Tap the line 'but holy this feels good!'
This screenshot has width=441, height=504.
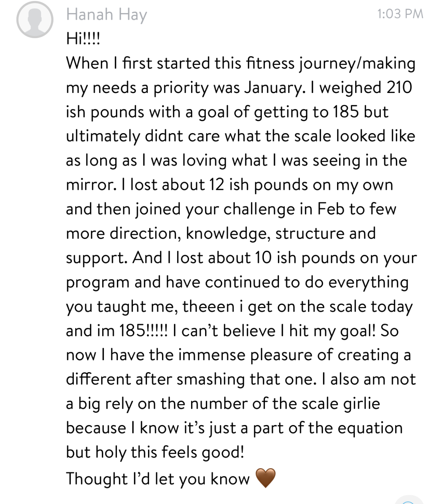[x=155, y=452]
